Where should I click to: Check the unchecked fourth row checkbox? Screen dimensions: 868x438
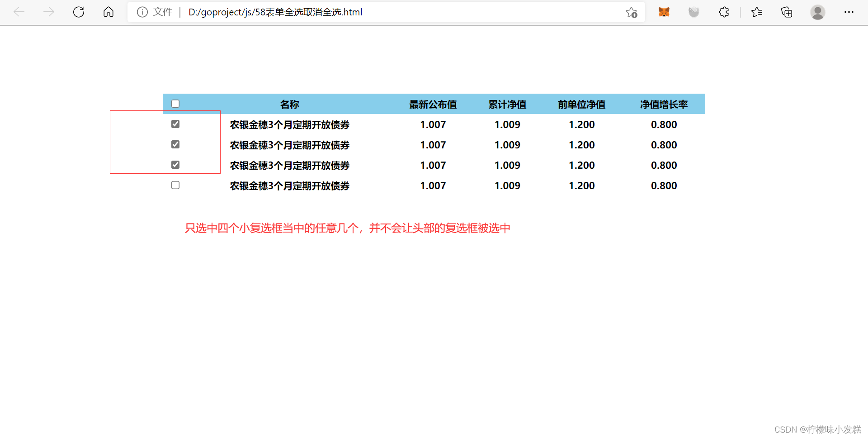tap(175, 185)
